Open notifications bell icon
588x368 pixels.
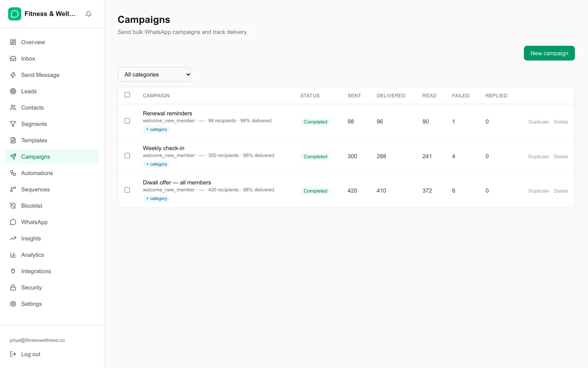coord(89,14)
